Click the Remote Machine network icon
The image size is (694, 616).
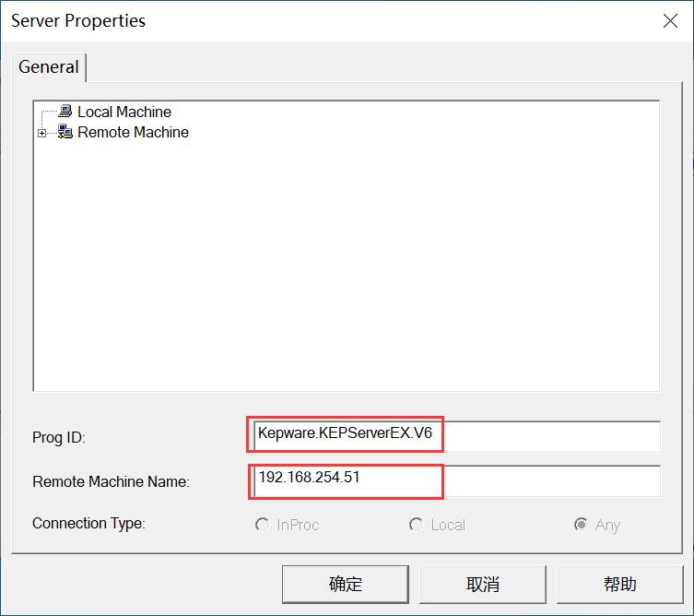(x=65, y=132)
